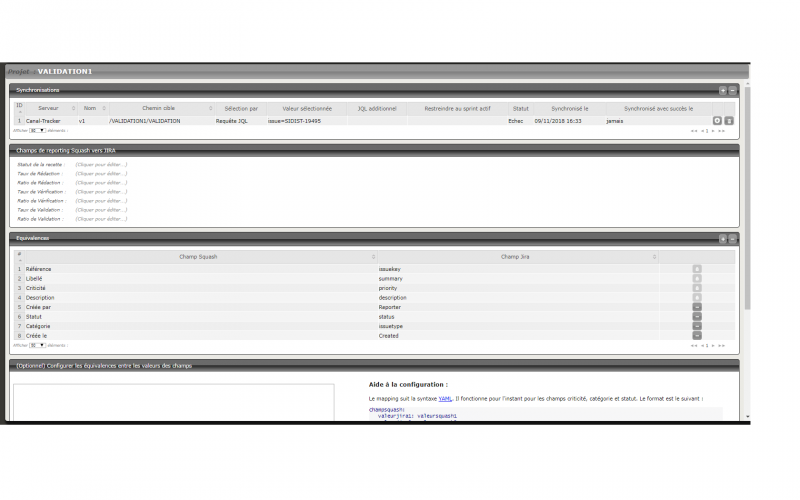Click the lock icon on the Libellé row
800x500 pixels.
pyautogui.click(x=697, y=279)
